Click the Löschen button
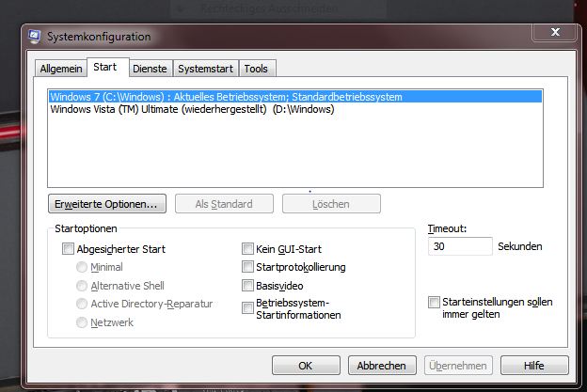 [x=331, y=204]
